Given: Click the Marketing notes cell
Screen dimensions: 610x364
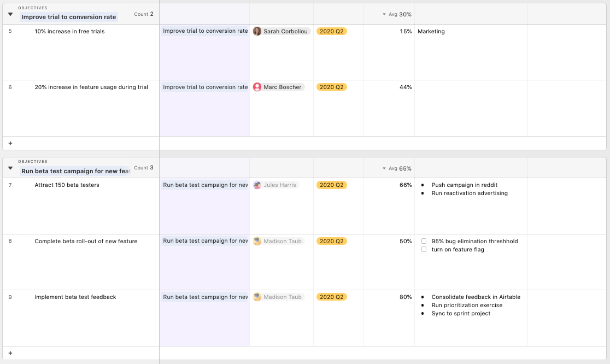Looking at the screenshot, I should [x=471, y=52].
